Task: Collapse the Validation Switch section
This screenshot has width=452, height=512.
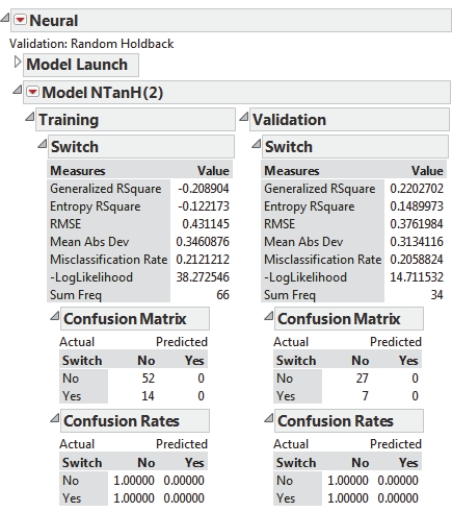Action: [256, 144]
